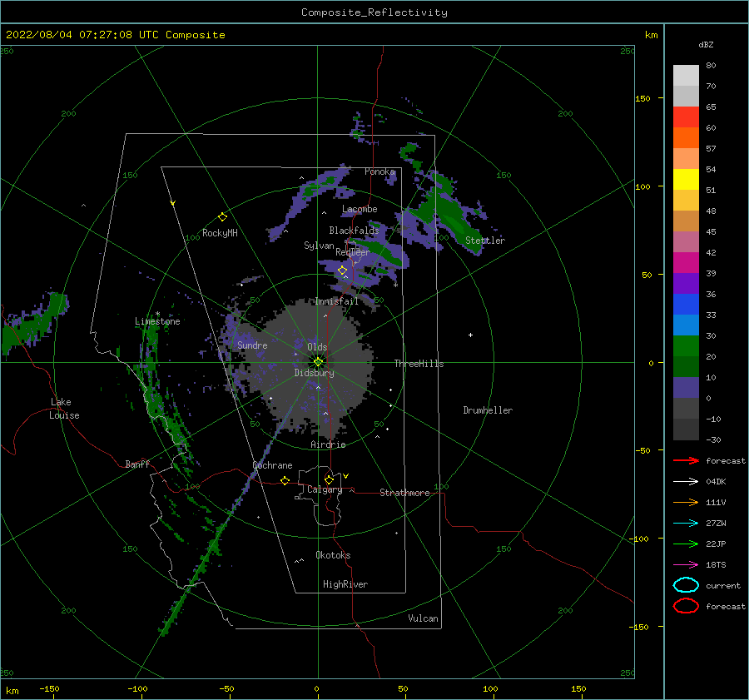749x700 pixels.
Task: Click the Vulcan city label
Action: [423, 618]
